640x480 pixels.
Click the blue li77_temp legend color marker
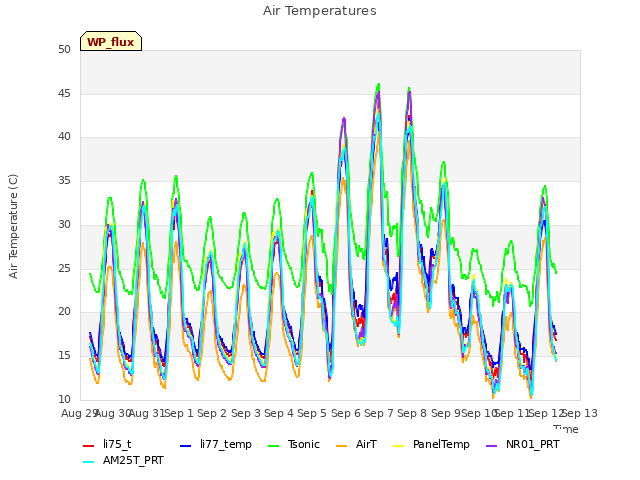coord(185,446)
